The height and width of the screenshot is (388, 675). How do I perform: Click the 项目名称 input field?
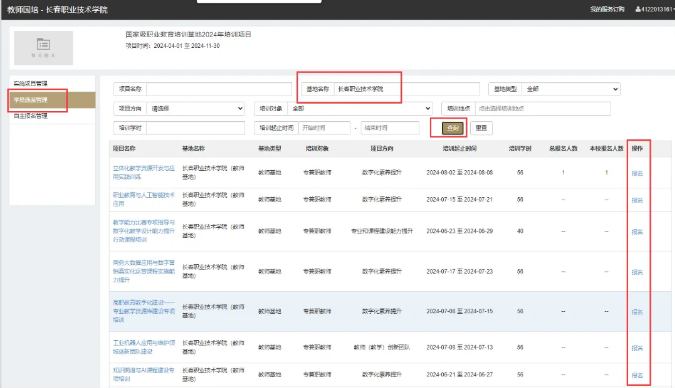coord(219,89)
